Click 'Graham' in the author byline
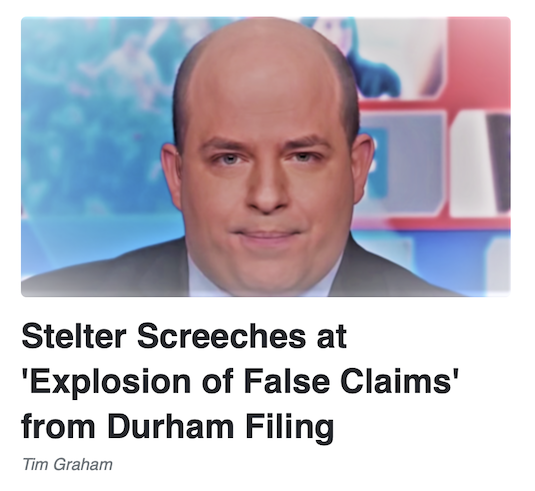 pyautogui.click(x=83, y=464)
